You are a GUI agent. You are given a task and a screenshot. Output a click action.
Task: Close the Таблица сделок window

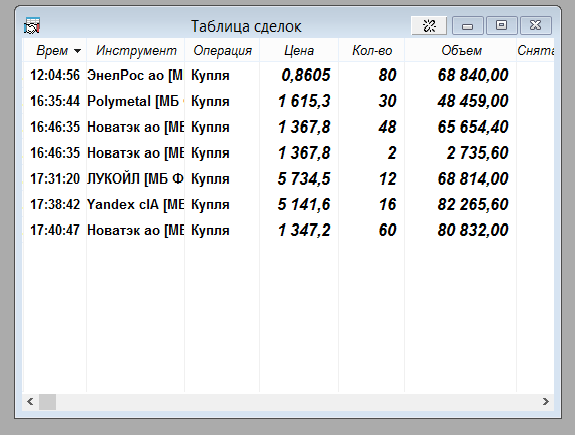[536, 26]
